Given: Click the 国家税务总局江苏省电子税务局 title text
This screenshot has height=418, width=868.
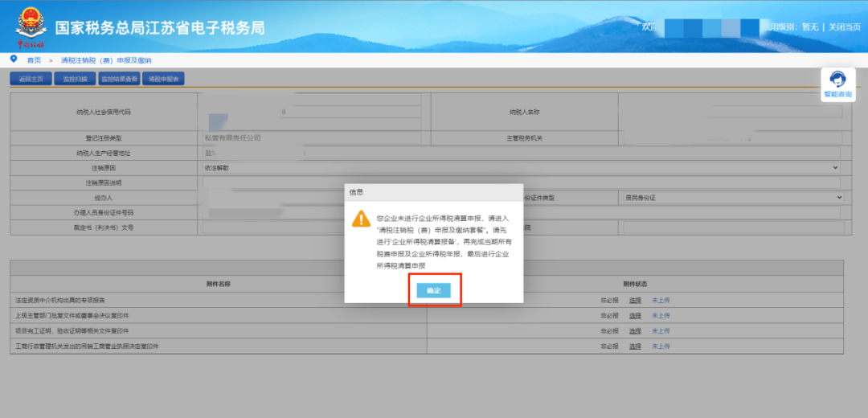Looking at the screenshot, I should click(160, 27).
